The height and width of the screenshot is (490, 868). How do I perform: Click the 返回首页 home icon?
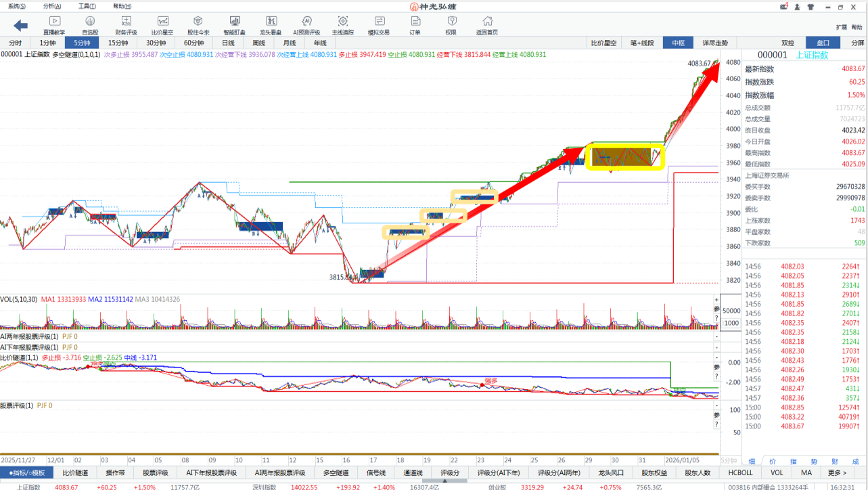pyautogui.click(x=486, y=26)
